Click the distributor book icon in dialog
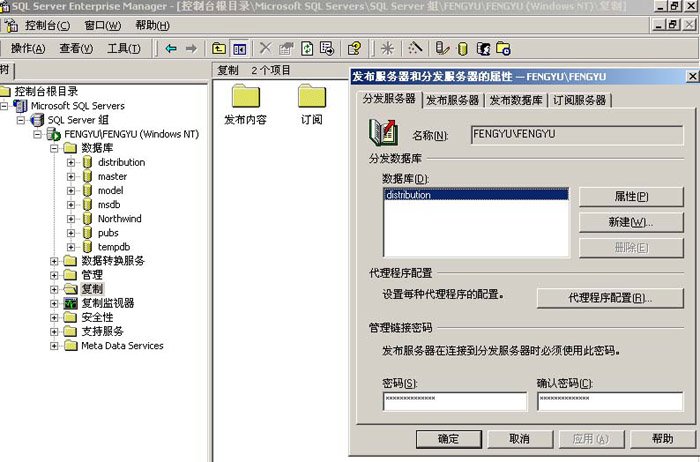Screen dimensions: 700x462 [x=383, y=133]
